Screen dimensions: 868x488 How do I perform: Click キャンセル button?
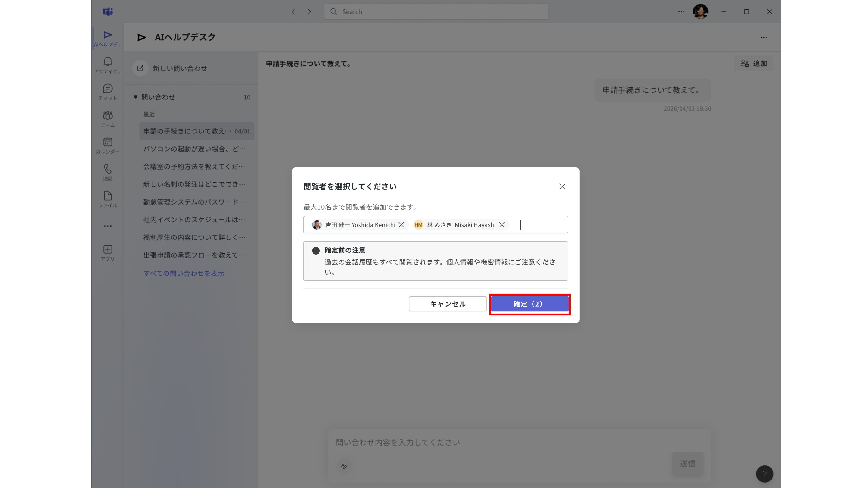[x=448, y=304]
